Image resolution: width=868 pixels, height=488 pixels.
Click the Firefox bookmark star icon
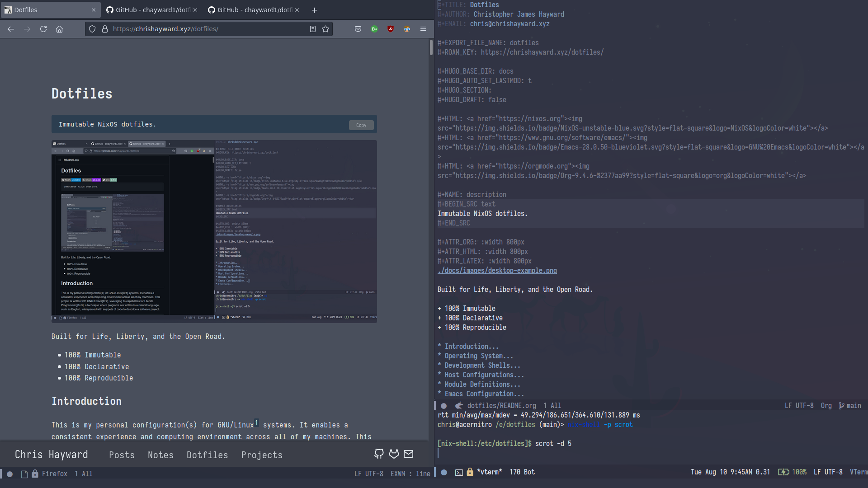[x=326, y=28]
